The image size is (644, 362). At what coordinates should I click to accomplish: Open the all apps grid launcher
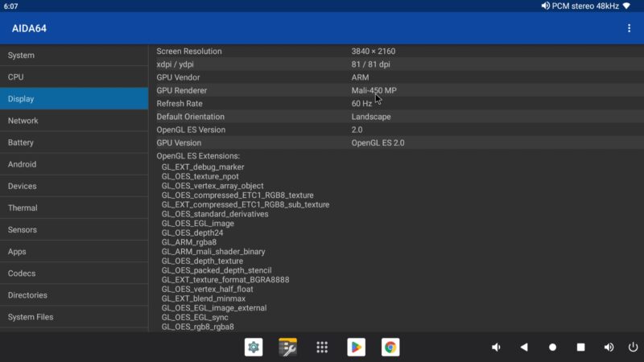click(322, 348)
